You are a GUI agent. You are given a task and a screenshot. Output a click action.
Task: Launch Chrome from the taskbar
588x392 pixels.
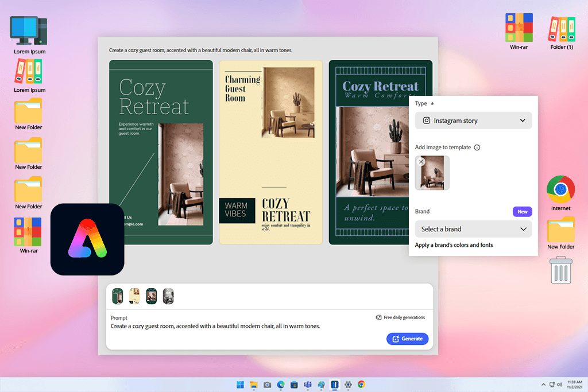tap(361, 385)
